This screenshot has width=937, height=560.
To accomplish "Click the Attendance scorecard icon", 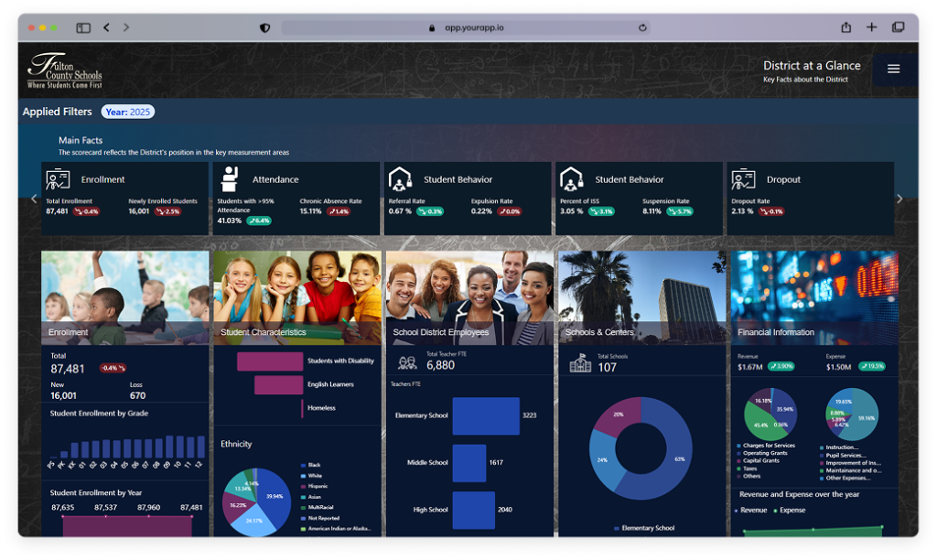I will [x=228, y=178].
